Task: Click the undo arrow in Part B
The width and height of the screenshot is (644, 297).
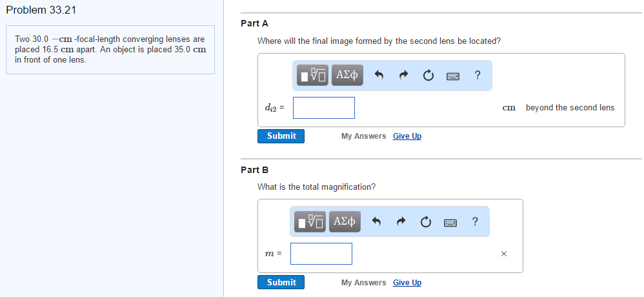Action: tap(377, 223)
